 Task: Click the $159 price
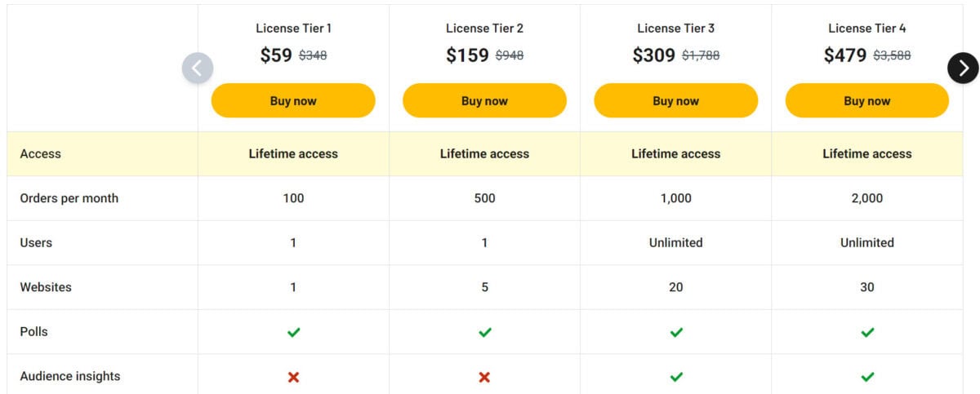coord(467,55)
